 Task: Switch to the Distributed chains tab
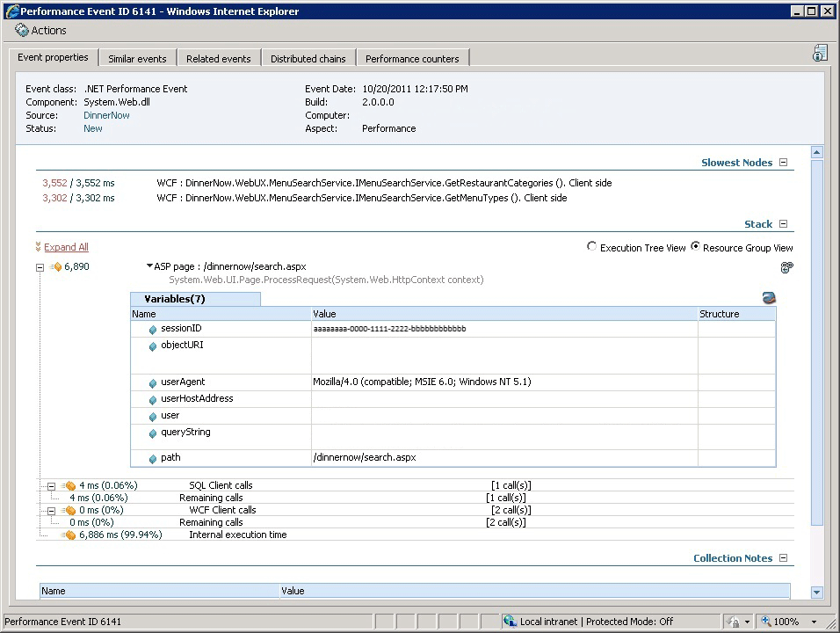click(x=308, y=58)
